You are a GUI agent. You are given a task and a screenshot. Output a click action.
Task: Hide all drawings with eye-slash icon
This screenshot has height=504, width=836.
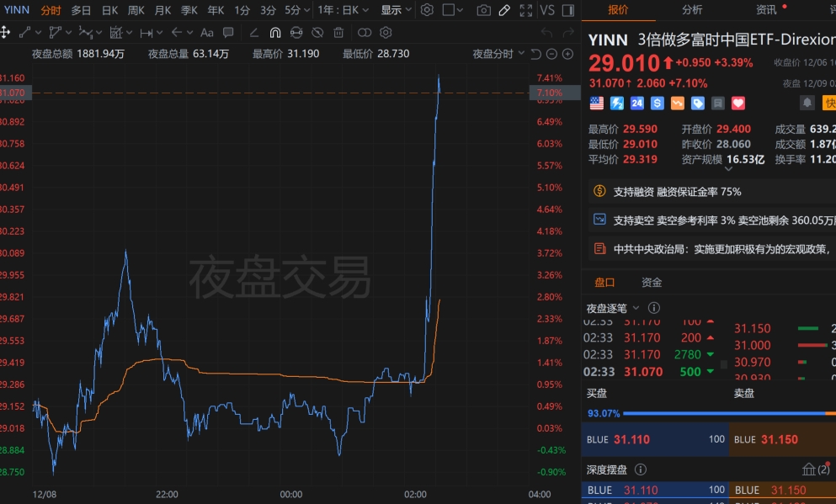pyautogui.click(x=317, y=33)
